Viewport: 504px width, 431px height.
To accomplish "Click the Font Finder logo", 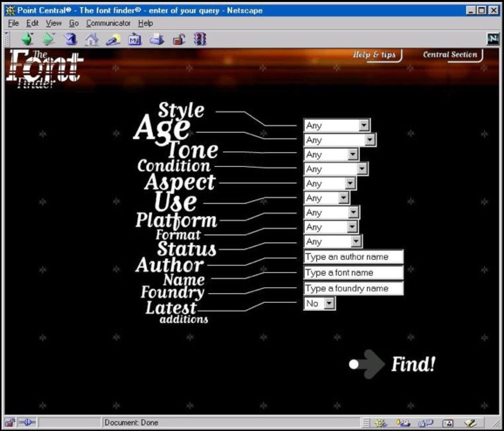I will coord(44,69).
